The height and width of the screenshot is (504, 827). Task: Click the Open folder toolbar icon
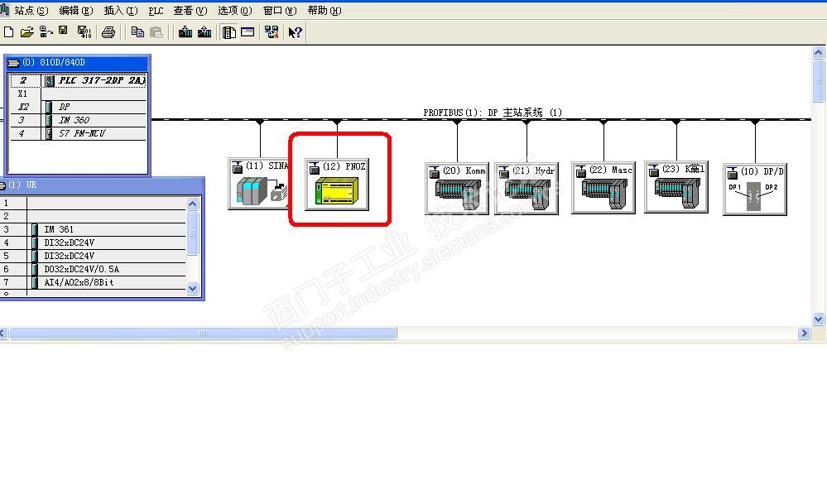pos(26,32)
